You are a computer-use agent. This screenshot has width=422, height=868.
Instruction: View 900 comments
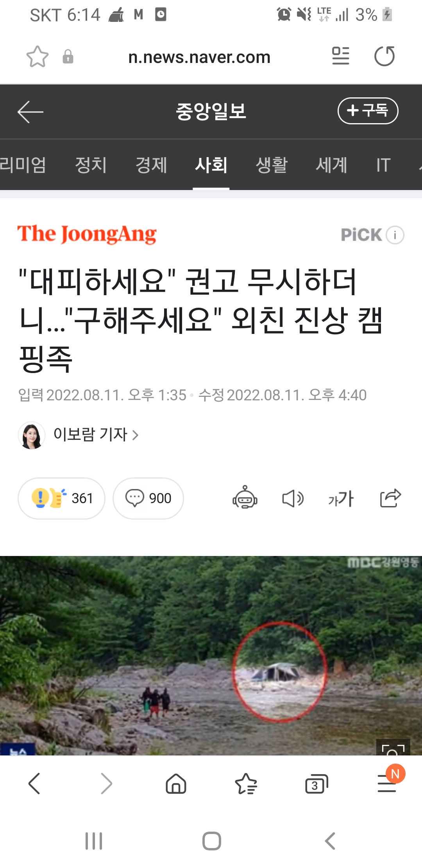tap(148, 499)
